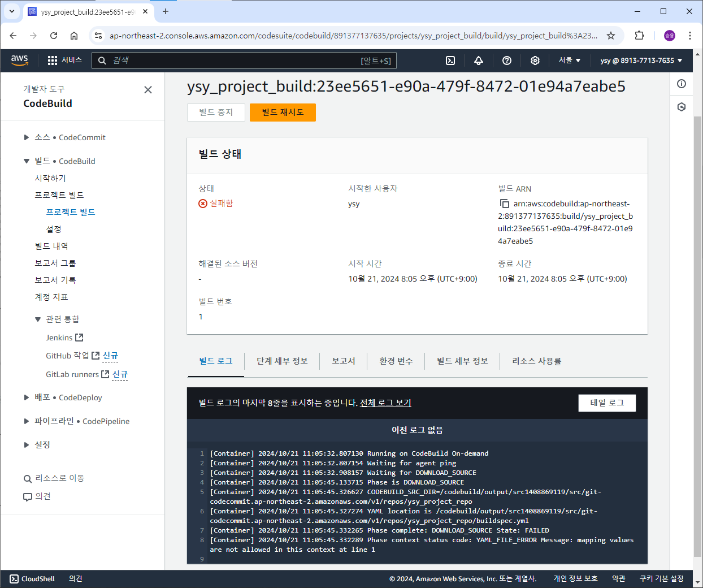Screen dimensions: 703x588
Task: Open the services grid menu icon
Action: tap(53, 60)
